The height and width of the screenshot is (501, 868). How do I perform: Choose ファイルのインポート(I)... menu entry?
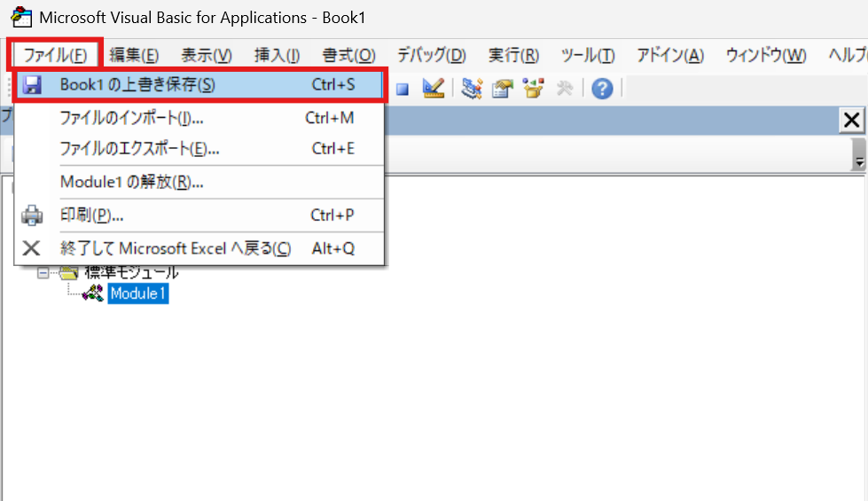[199, 118]
